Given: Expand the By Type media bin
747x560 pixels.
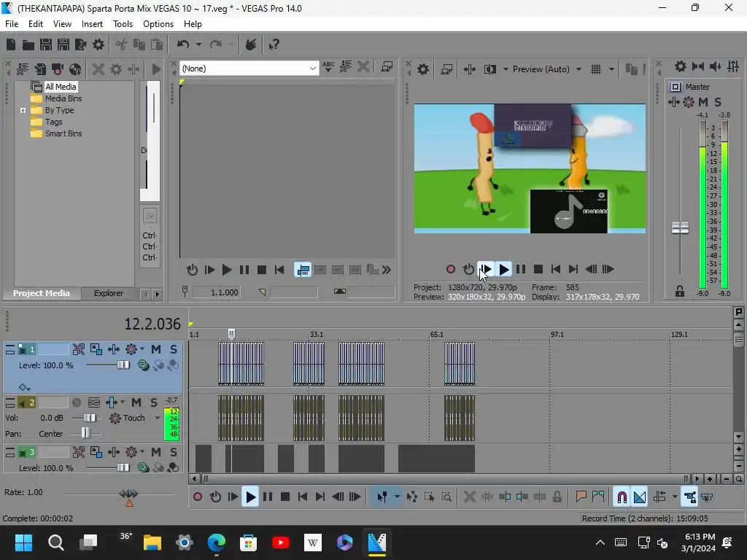Looking at the screenshot, I should click(23, 111).
